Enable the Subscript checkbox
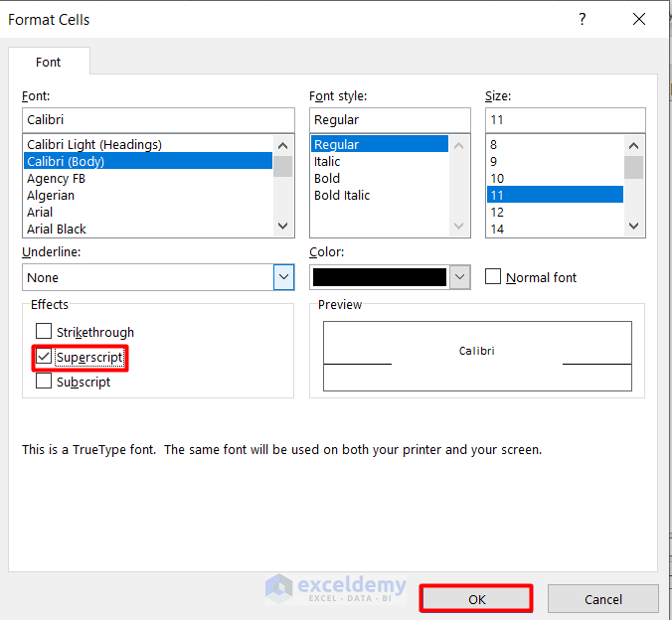The height and width of the screenshot is (620, 672). (43, 382)
